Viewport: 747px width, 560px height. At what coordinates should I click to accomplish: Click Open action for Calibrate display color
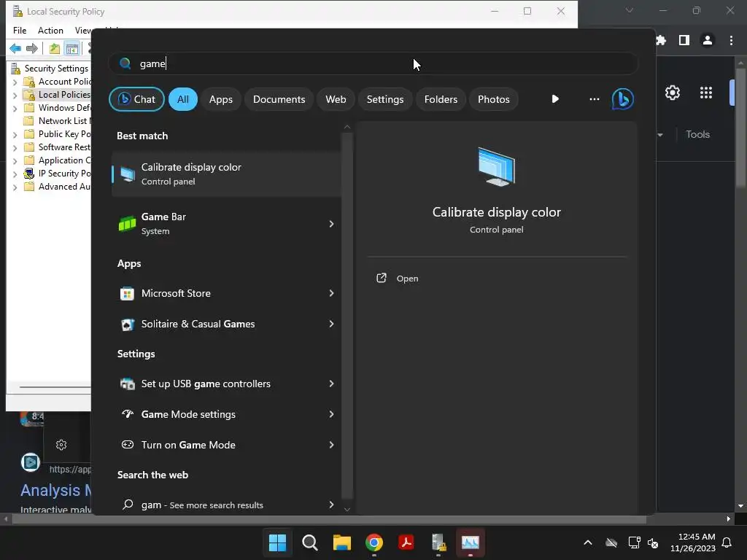click(x=398, y=278)
